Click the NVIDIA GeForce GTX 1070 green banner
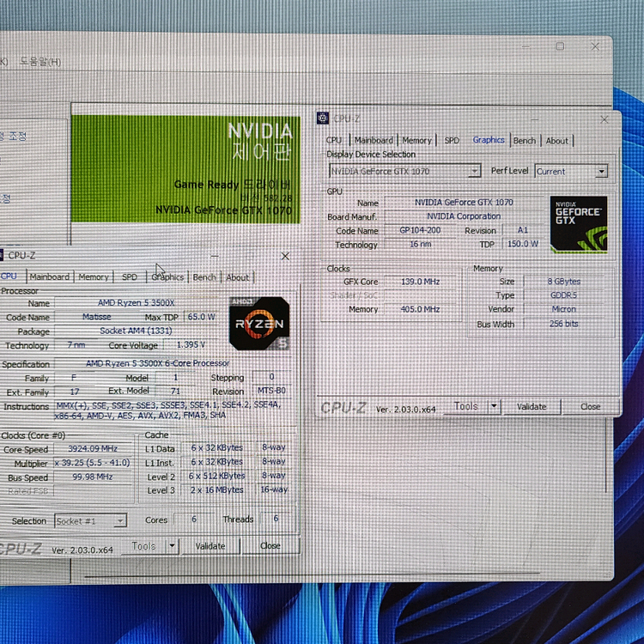The image size is (644, 644). click(185, 169)
